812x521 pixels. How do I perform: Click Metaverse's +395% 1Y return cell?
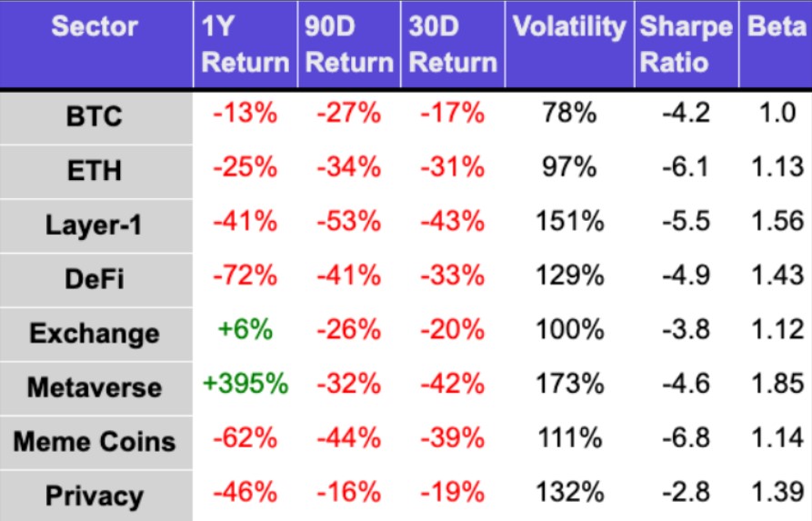pos(245,386)
